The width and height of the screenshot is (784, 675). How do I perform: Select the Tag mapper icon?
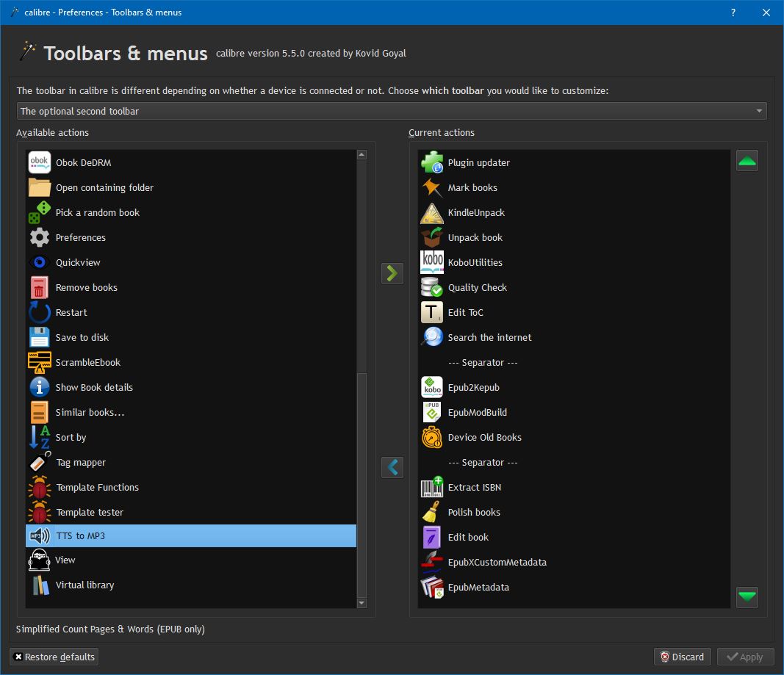[x=40, y=462]
